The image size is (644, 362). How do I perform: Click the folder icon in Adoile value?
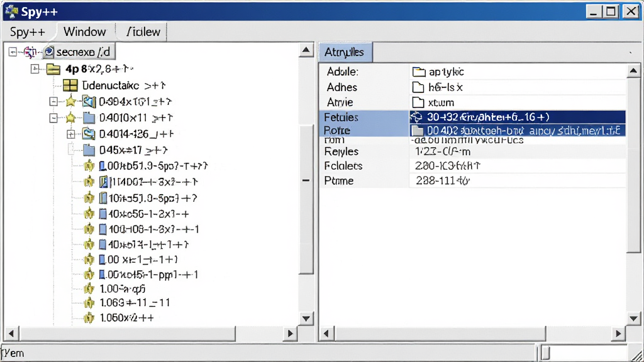coord(418,72)
